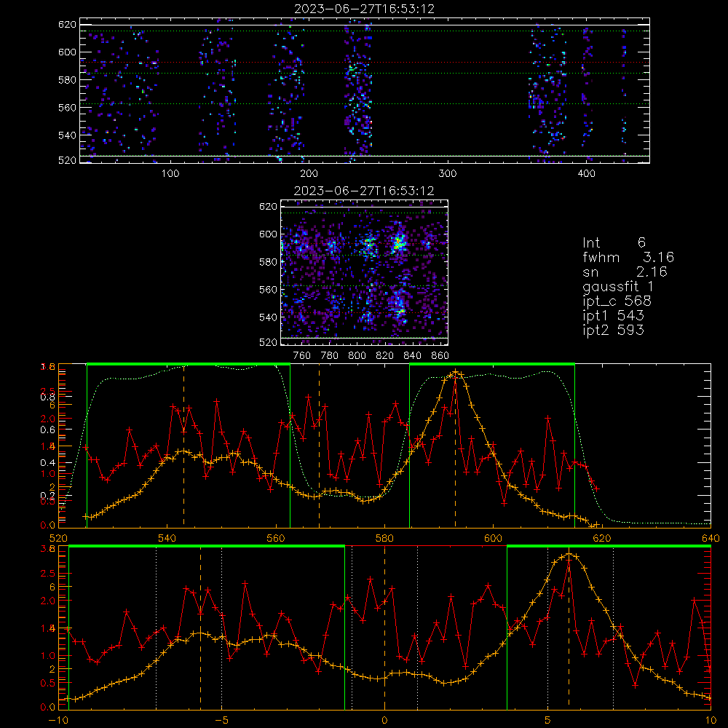Click x-axis label 620 of profile plot
The image size is (728, 728).
pos(602,538)
